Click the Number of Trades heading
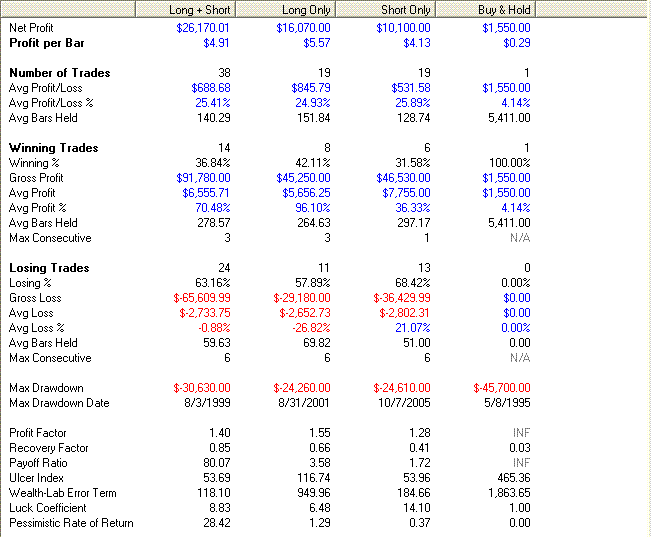651x537 pixels. tap(59, 73)
